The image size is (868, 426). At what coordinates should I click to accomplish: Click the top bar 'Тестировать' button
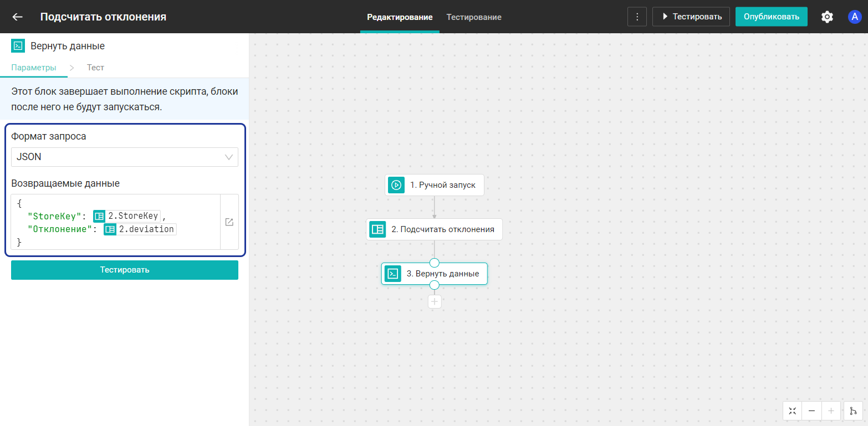(x=691, y=17)
